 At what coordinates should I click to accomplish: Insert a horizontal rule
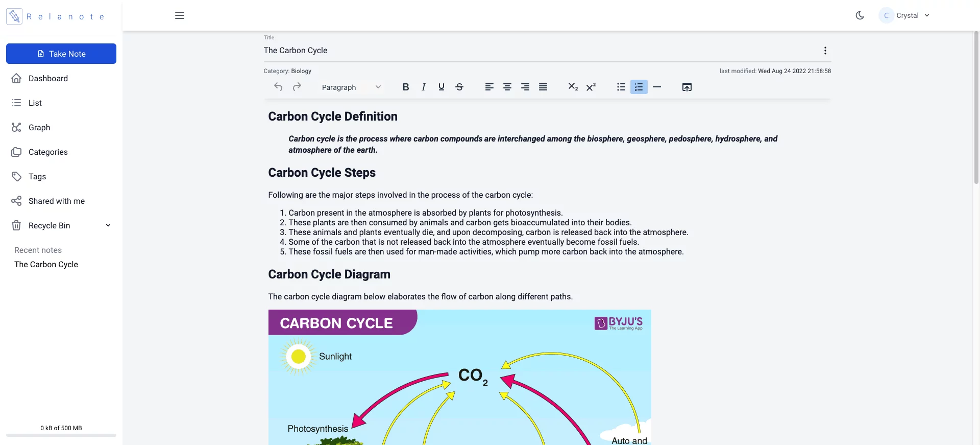click(657, 87)
